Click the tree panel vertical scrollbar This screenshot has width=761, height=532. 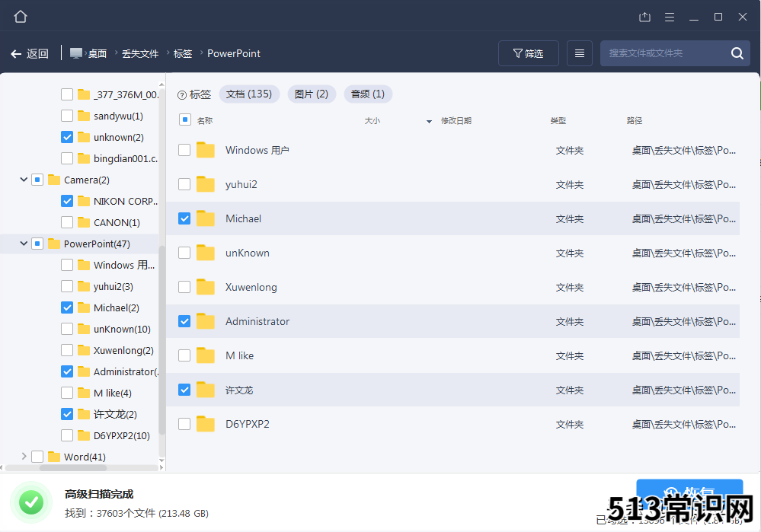(x=161, y=339)
